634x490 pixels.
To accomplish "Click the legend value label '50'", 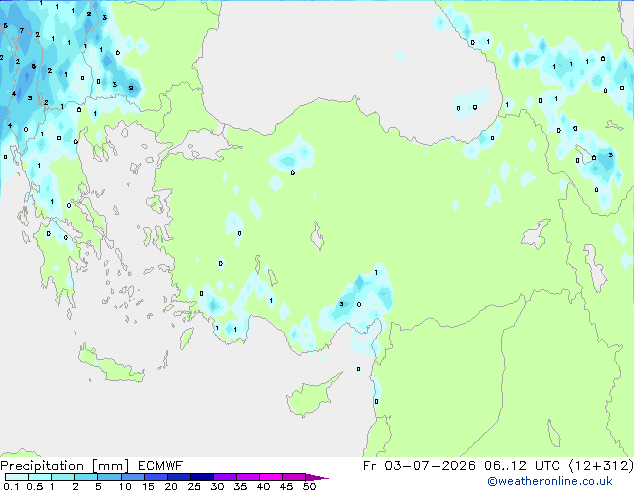I will pos(309,486).
